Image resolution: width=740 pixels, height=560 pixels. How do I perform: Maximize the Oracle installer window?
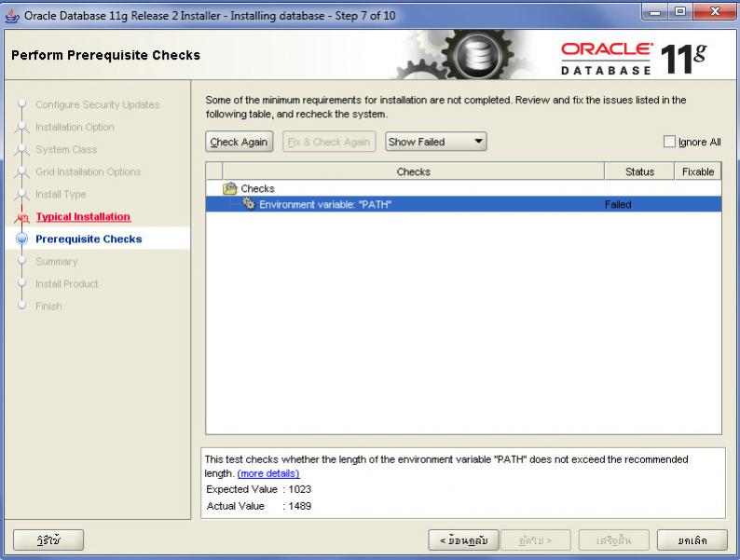(x=680, y=12)
